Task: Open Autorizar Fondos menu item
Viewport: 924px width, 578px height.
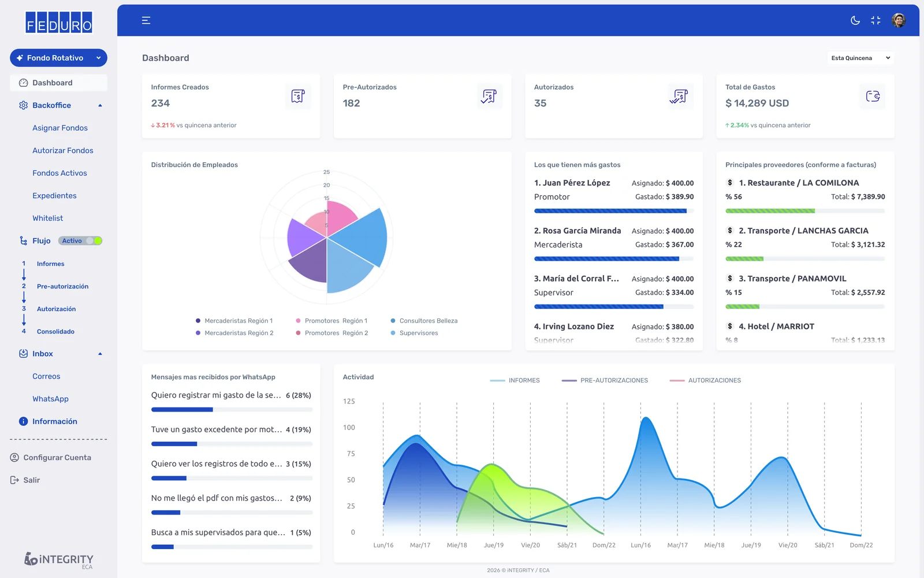Action: click(63, 150)
